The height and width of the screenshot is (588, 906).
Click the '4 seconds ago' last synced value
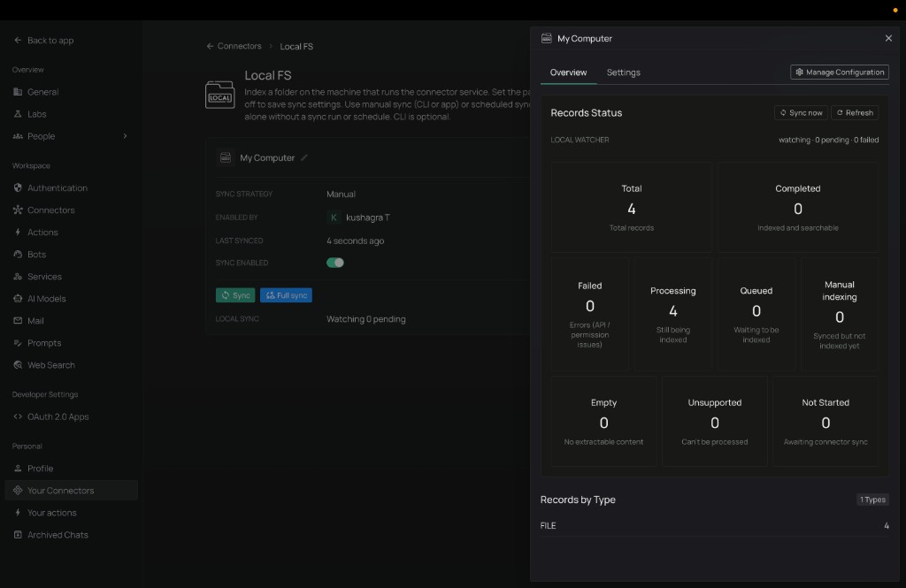pyautogui.click(x=356, y=241)
